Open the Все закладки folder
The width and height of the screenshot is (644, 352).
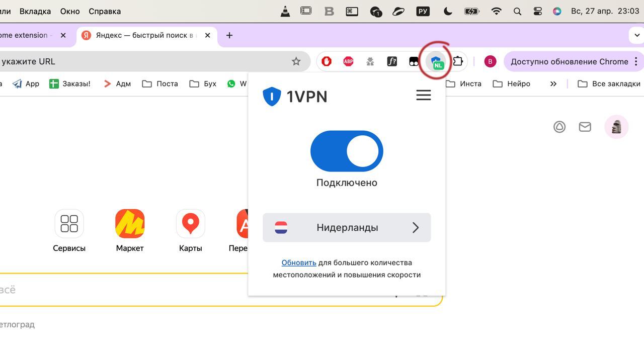[609, 83]
